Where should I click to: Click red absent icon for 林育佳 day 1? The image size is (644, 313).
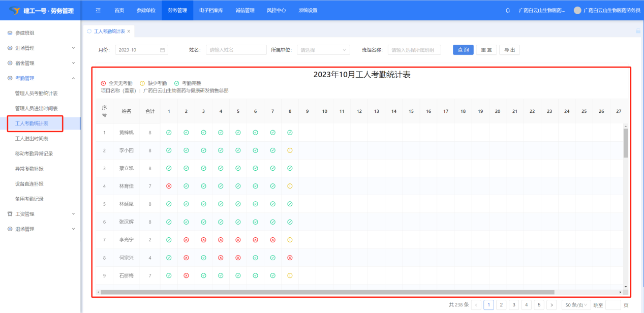[x=169, y=186]
